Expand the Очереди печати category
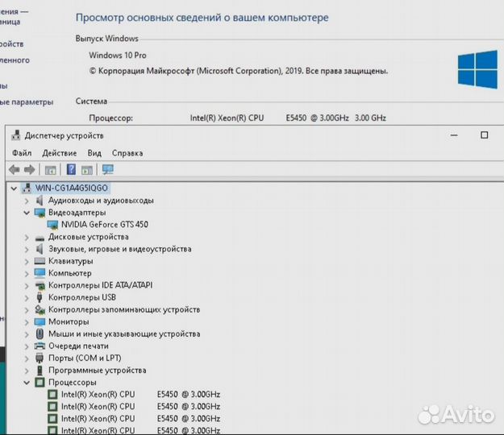Viewport: 504px width, 435px height. (27, 346)
